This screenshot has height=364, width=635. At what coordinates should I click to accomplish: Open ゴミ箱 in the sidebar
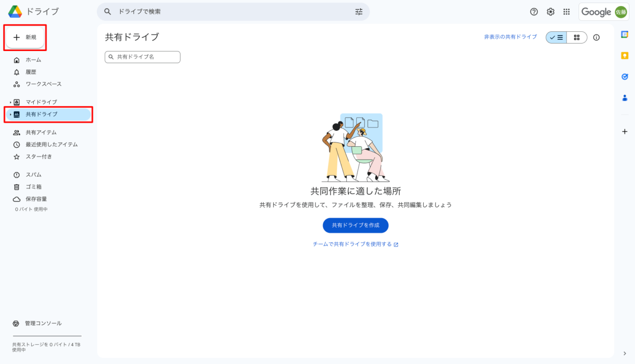(x=33, y=187)
